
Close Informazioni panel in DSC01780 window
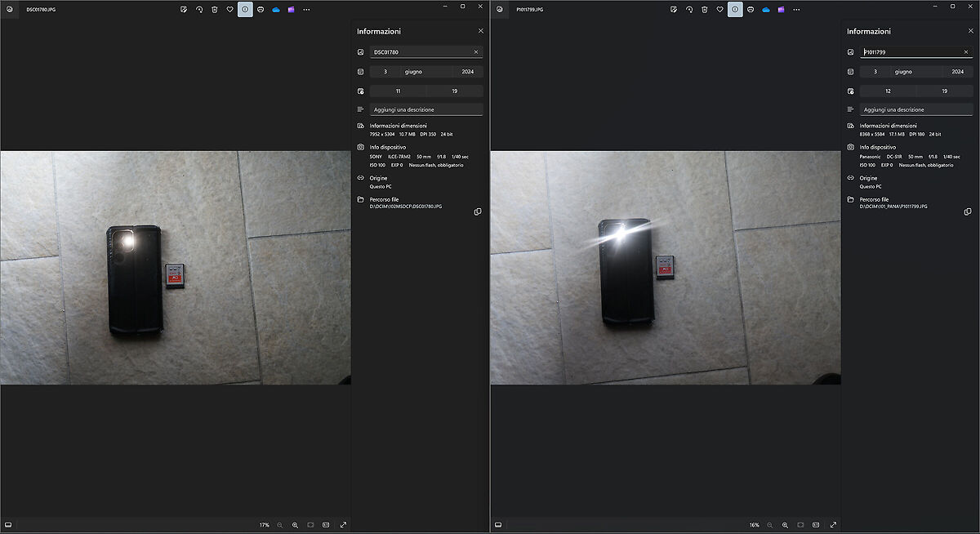click(480, 31)
